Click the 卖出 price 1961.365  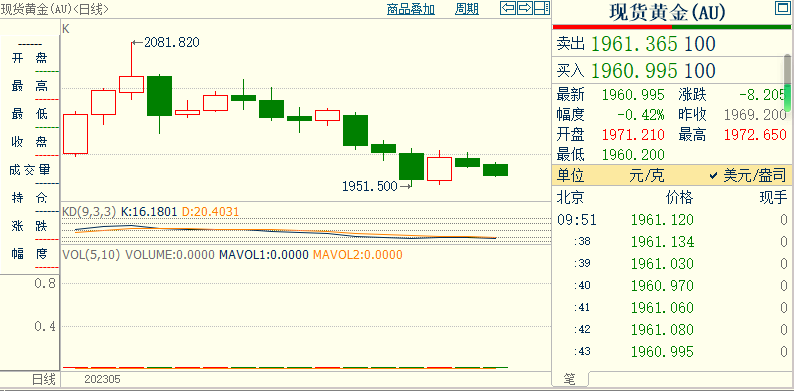coord(634,44)
